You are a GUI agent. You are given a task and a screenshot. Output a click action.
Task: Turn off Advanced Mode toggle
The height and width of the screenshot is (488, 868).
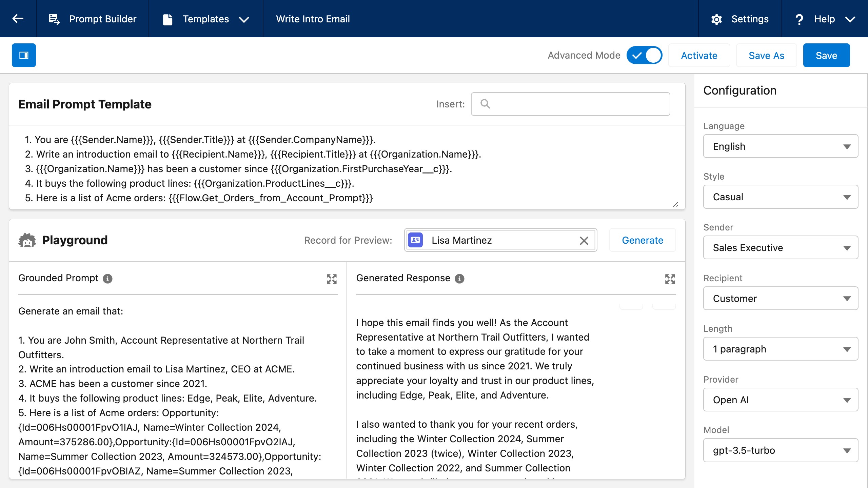pyautogui.click(x=644, y=55)
